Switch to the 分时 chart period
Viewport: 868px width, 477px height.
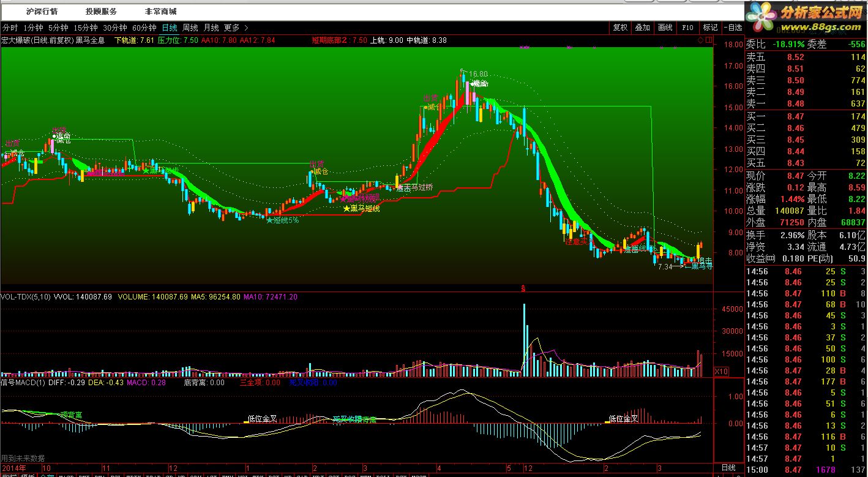pyautogui.click(x=10, y=28)
